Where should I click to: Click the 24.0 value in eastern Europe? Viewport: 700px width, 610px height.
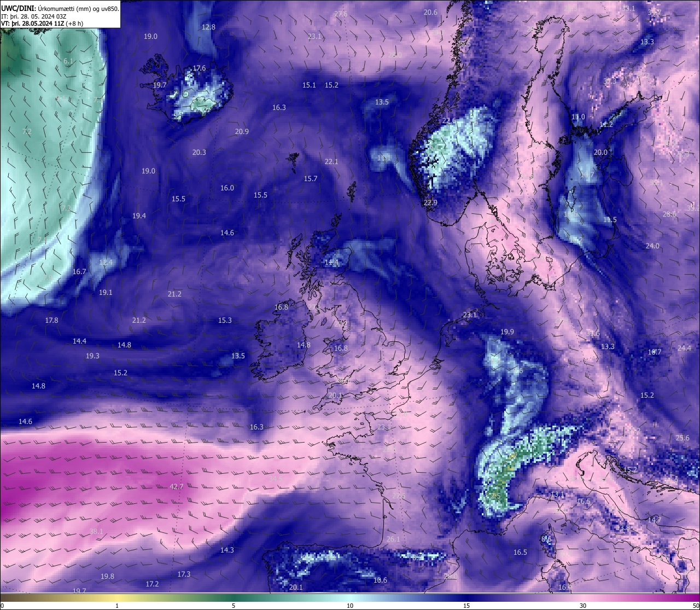652,246
